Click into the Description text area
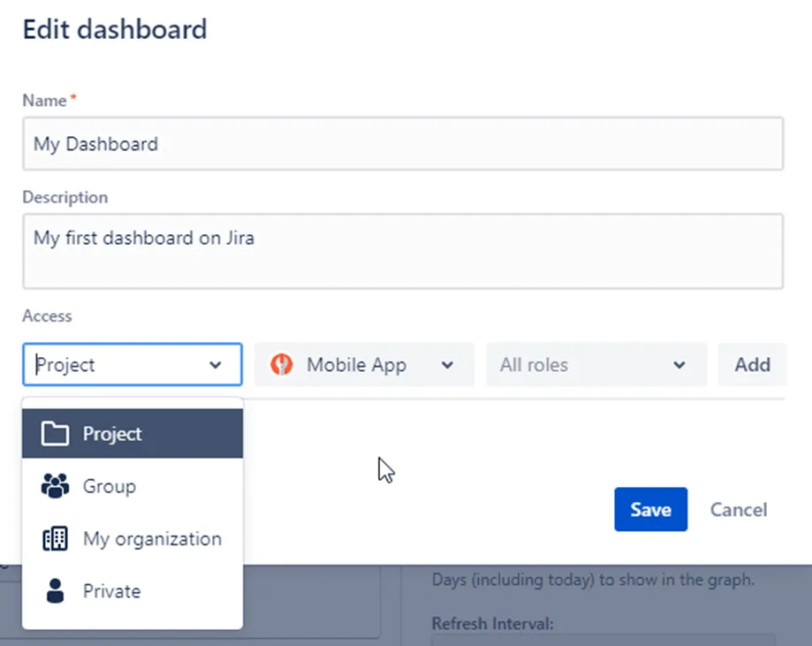Screen dimensions: 812x646 [x=403, y=251]
